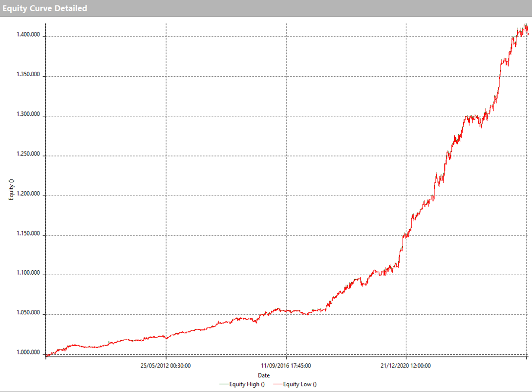
Task: Open the Date axis options
Action: (x=264, y=375)
